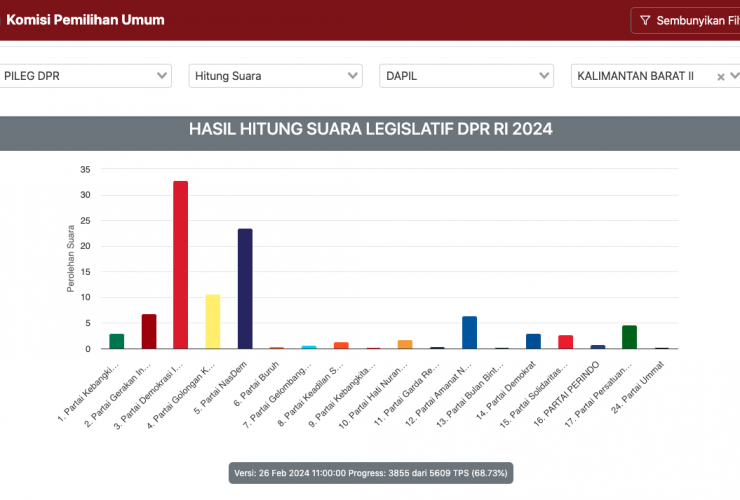Select the dark blue Partai NasDem bar
740x500 pixels.
pos(245,289)
